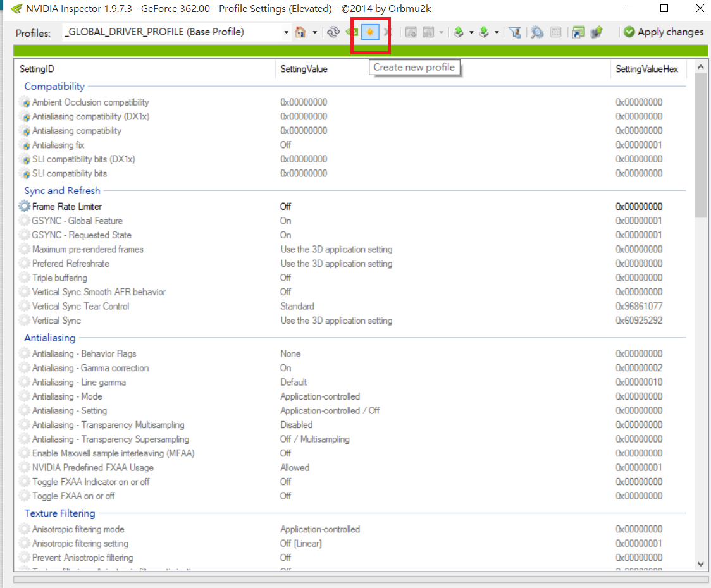Open the import profiles dropdown arrow

click(x=497, y=32)
